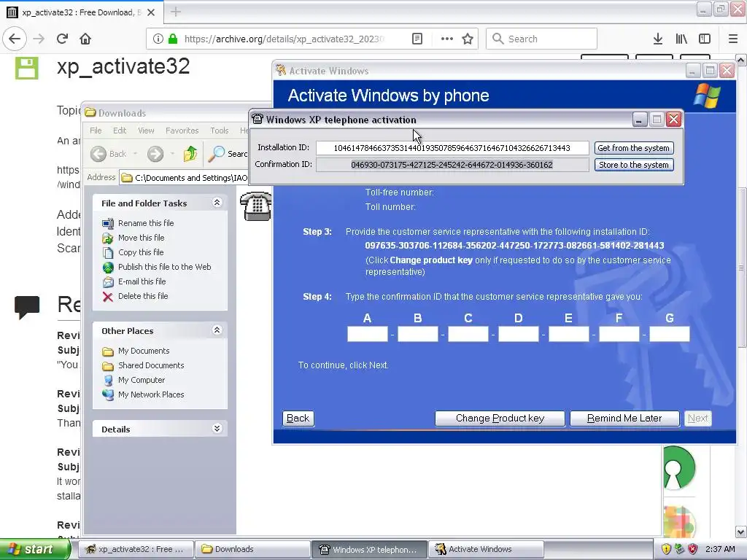Open File menu in Downloads window
The image size is (747, 560).
(x=96, y=131)
